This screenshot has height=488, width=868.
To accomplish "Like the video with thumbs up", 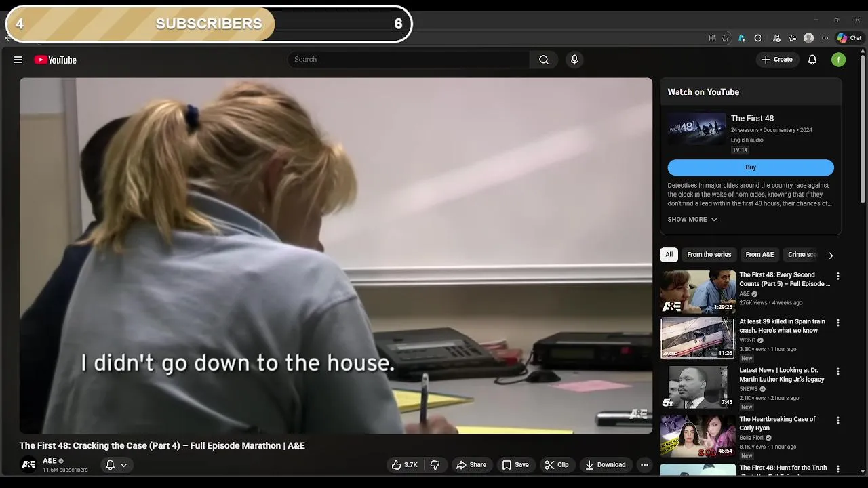I will (x=405, y=465).
